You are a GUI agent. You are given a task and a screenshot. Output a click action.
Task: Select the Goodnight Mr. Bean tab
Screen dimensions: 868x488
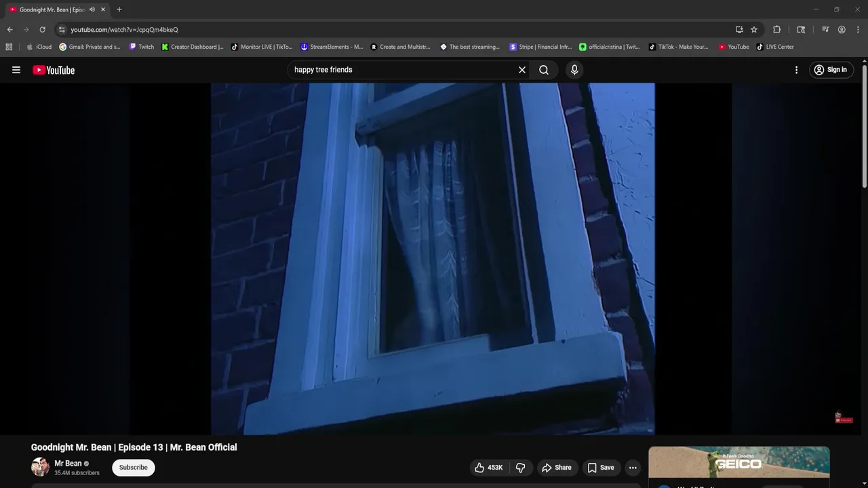52,9
